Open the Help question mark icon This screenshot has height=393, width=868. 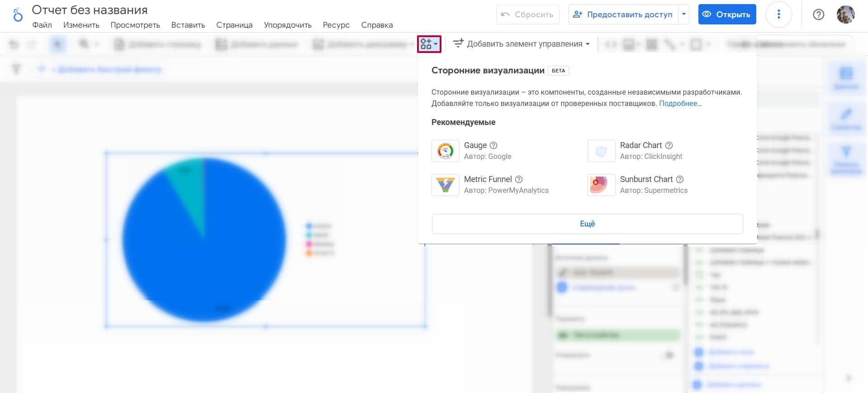click(x=818, y=14)
